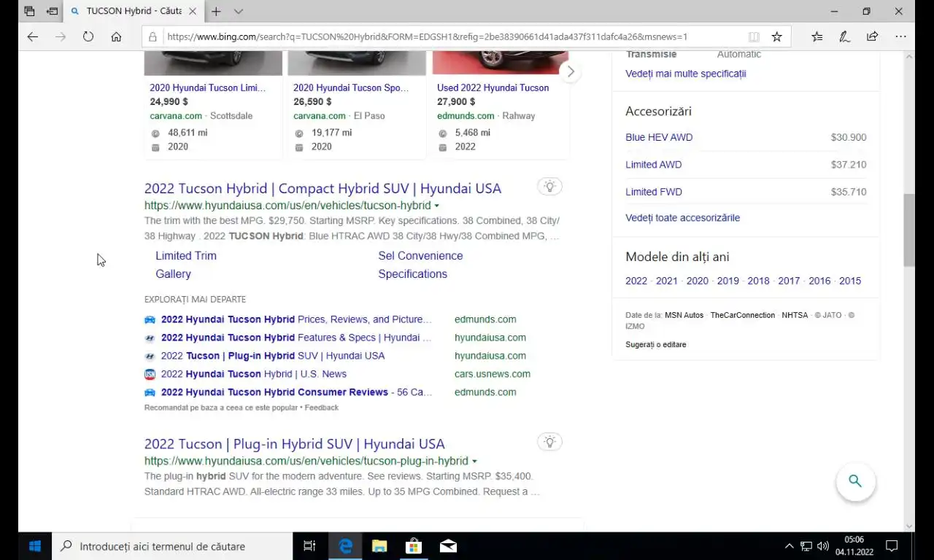This screenshot has height=560, width=934.
Task: Open the Windows Start menu
Action: (34, 546)
